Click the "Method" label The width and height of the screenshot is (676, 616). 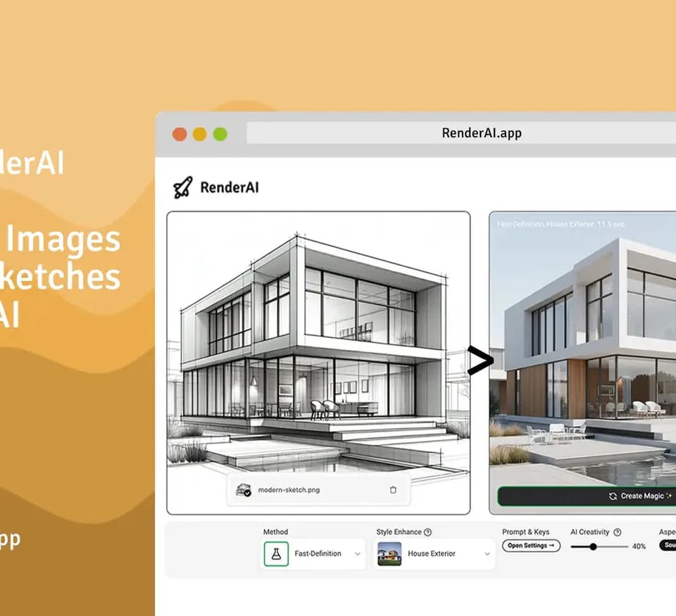tap(275, 532)
